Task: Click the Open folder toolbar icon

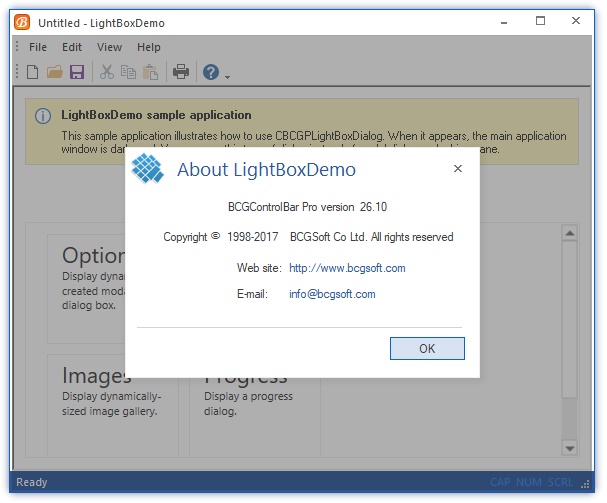Action: [55, 72]
